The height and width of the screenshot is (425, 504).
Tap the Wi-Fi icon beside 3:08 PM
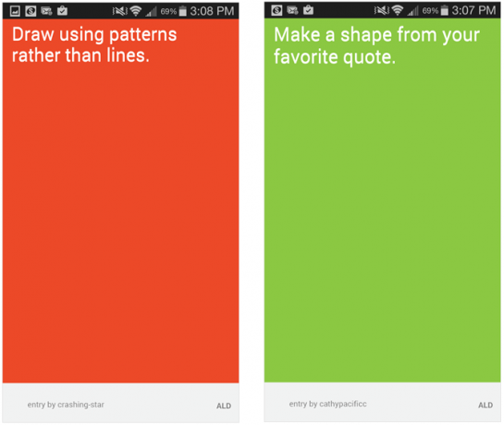point(136,11)
